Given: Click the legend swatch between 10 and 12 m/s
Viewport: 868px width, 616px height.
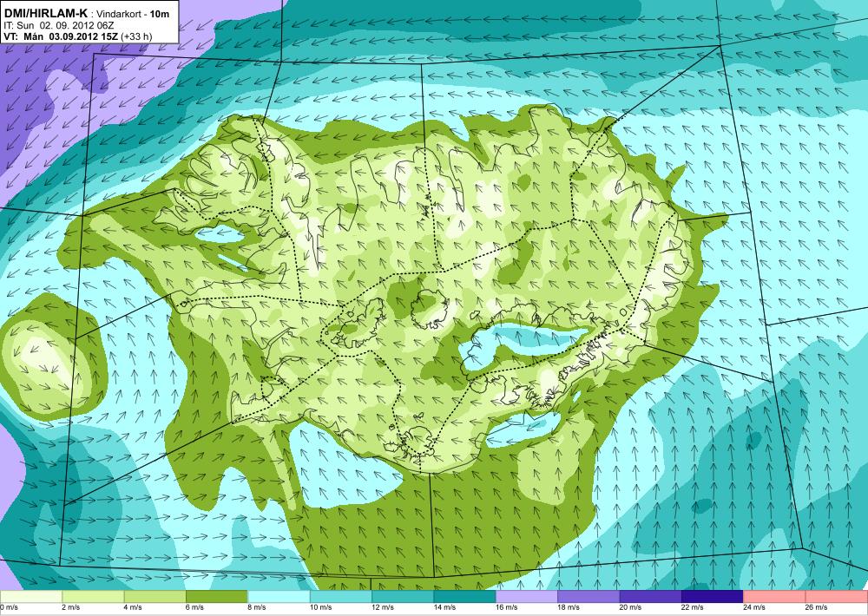Looking at the screenshot, I should (x=341, y=597).
